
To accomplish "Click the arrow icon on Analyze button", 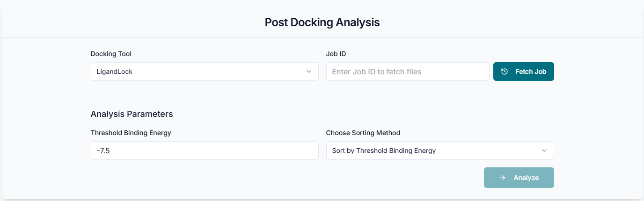I will click(502, 178).
